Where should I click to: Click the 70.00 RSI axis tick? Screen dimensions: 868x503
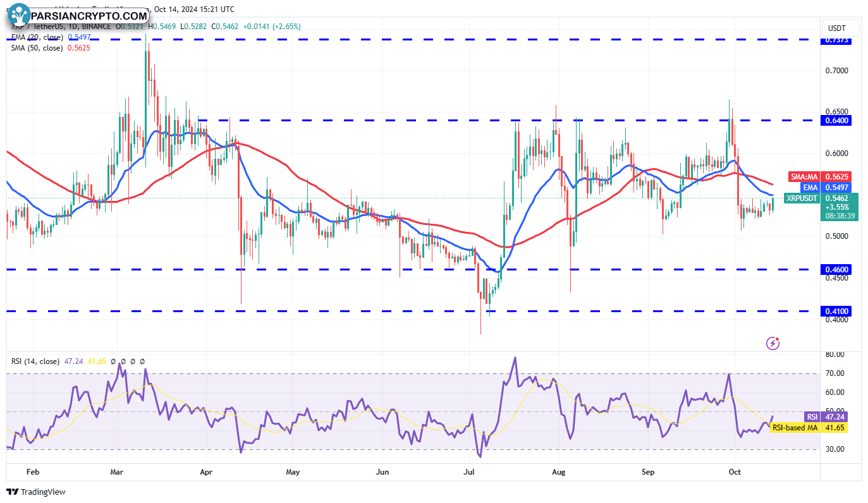coord(836,373)
